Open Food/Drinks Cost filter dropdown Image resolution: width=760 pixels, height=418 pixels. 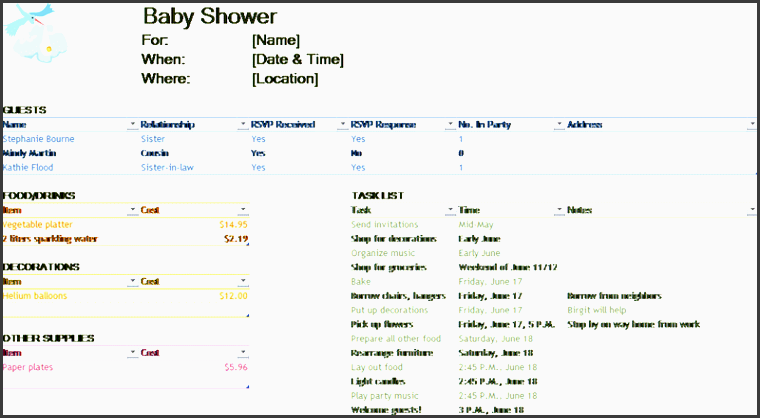243,211
